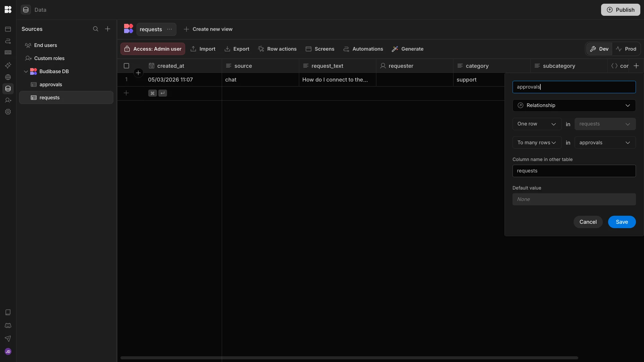Click the requester column header

click(415, 66)
